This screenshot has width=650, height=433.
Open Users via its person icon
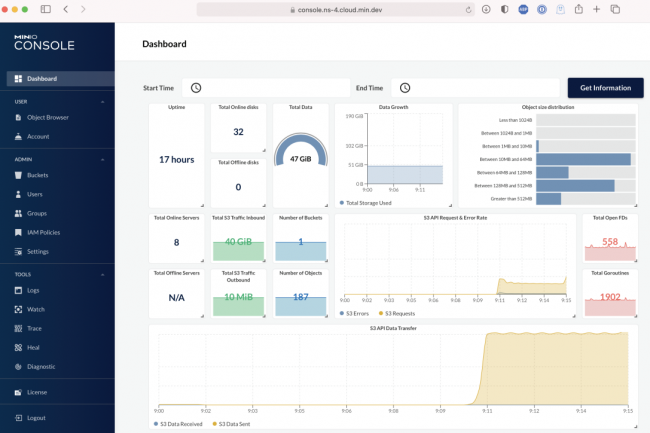coord(17,194)
